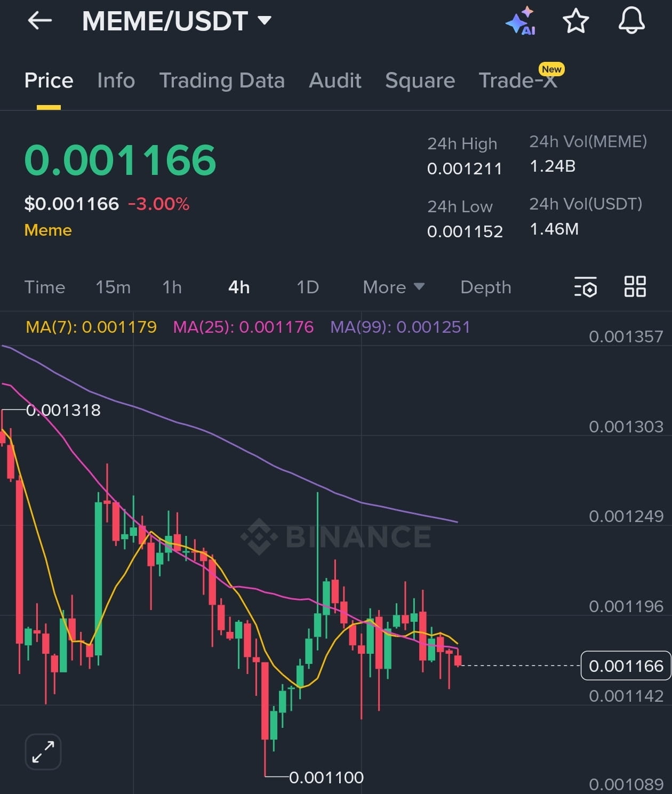Go back using the left arrow
This screenshot has height=794, width=672.
[40, 21]
